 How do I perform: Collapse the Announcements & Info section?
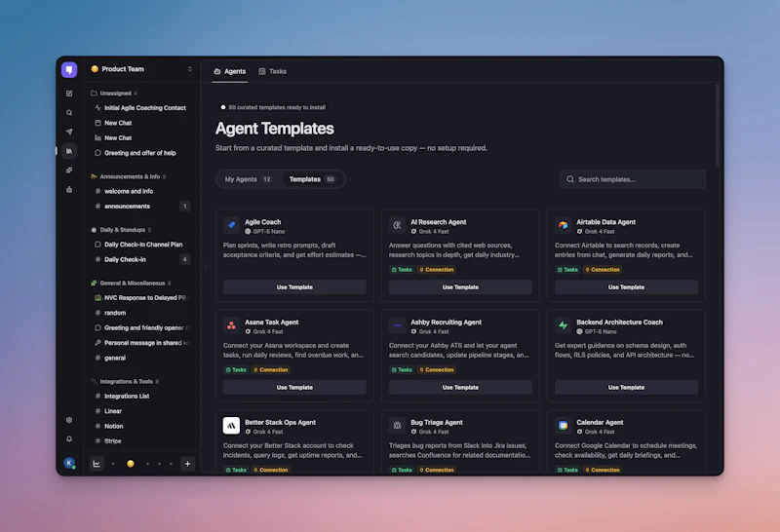click(129, 176)
